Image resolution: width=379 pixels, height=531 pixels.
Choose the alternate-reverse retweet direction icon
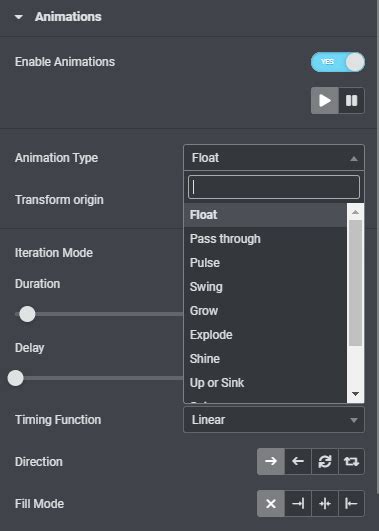click(351, 461)
